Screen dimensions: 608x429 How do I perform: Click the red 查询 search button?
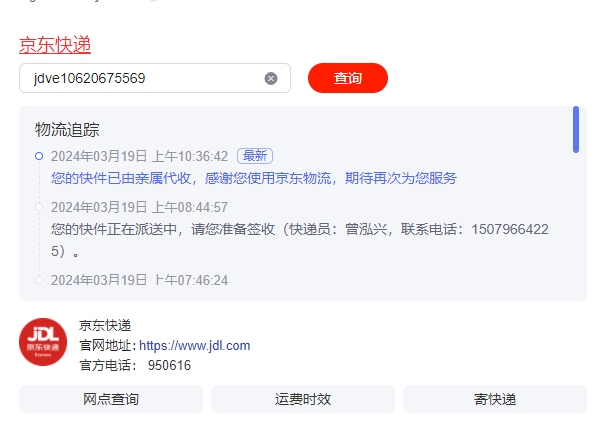click(348, 78)
